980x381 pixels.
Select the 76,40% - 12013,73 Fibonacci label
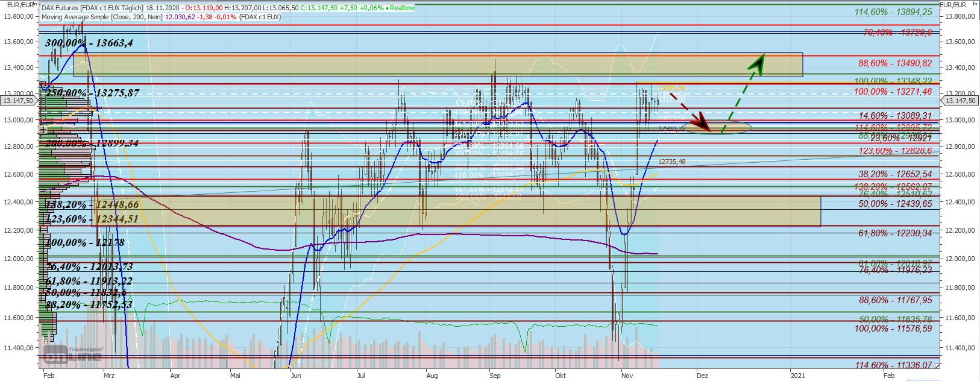point(89,266)
